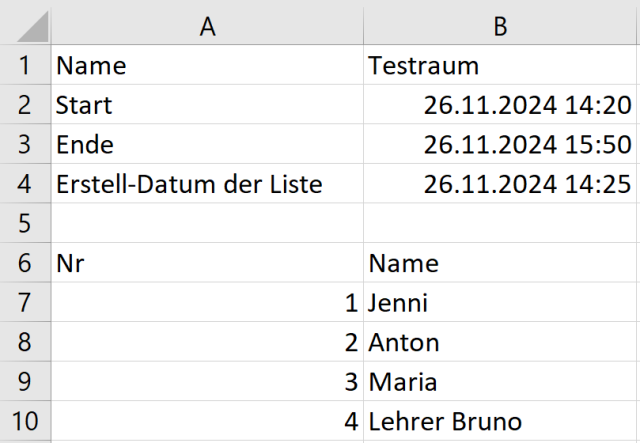This screenshot has width=640, height=443.
Task: Select the cell with Anton
Action: tap(501, 342)
